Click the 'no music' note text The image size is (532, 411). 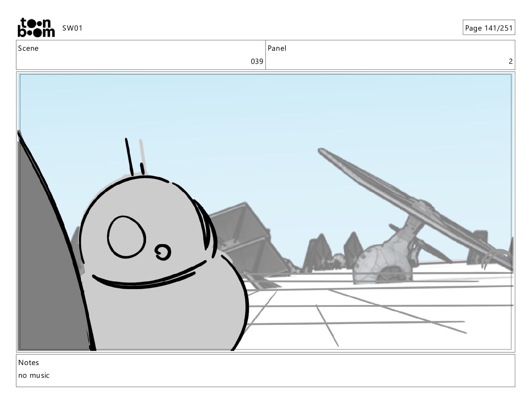(34, 375)
